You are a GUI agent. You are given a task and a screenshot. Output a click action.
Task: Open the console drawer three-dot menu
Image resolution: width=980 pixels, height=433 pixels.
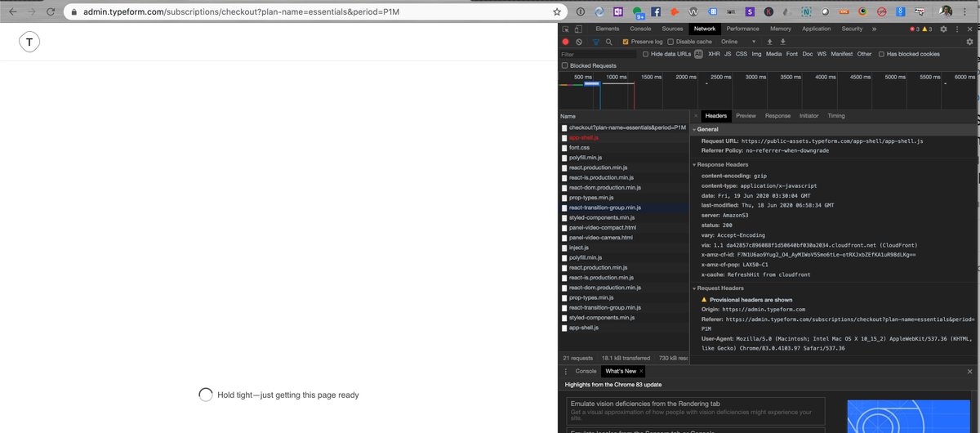(565, 371)
